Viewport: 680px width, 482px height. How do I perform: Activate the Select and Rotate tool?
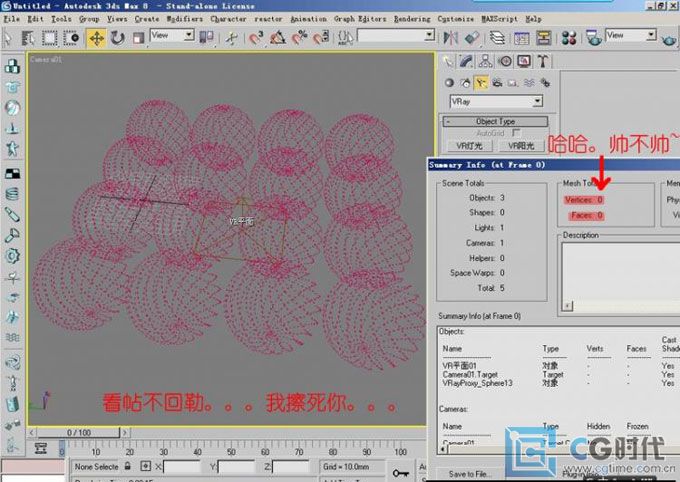coord(118,38)
